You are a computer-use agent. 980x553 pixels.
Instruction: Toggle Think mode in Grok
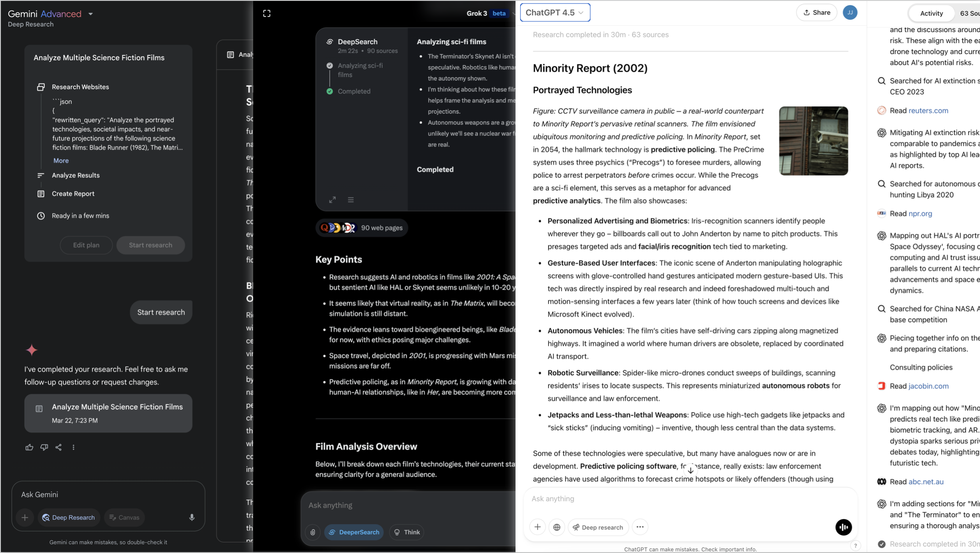coord(407,532)
